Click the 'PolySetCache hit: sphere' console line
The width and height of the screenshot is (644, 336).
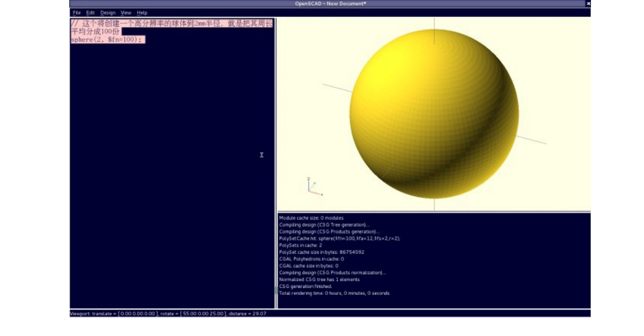[339, 238]
